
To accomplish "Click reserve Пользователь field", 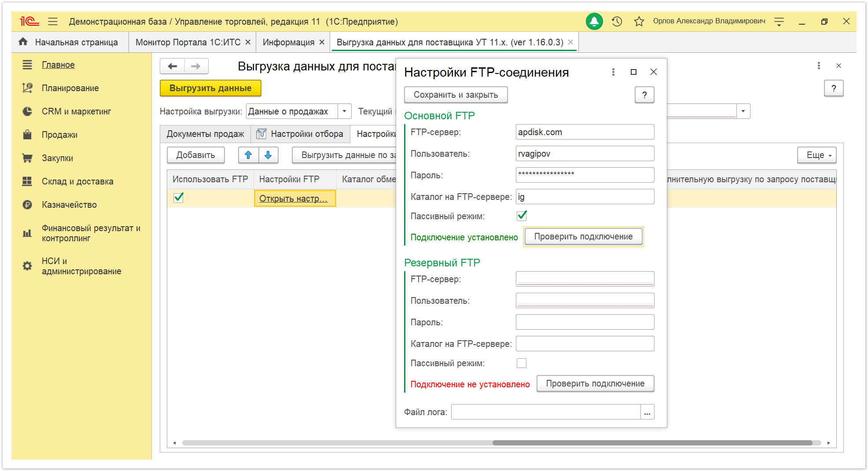I will tap(585, 301).
